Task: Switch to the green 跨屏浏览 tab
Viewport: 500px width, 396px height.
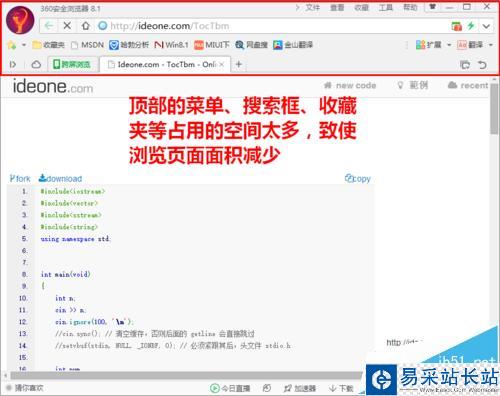Action: [x=73, y=64]
